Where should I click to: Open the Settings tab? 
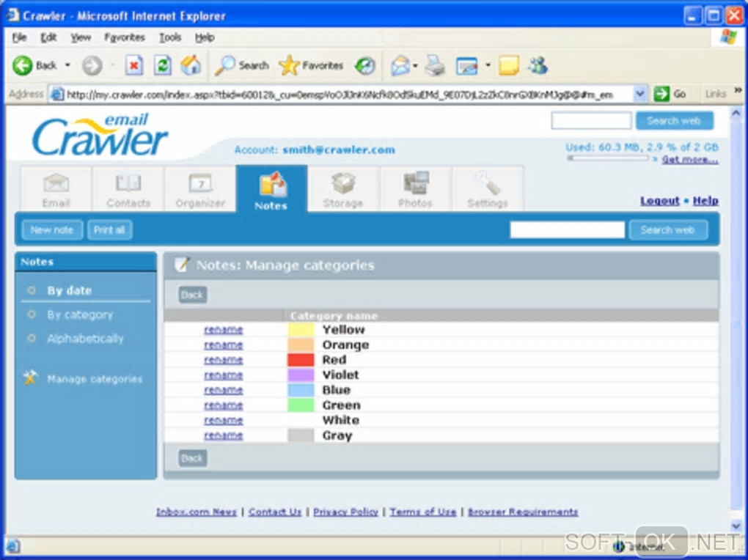488,189
